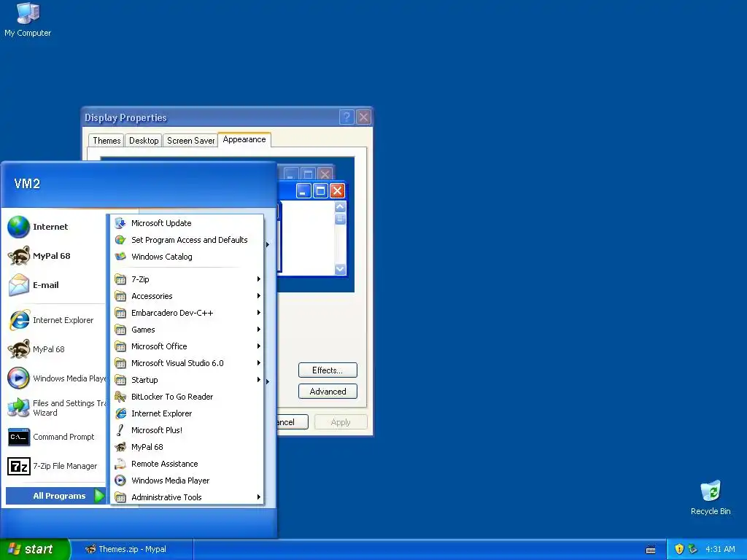747x560 pixels.
Task: Expand Visual Studio 6.0 submenu arrow
Action: tap(259, 363)
